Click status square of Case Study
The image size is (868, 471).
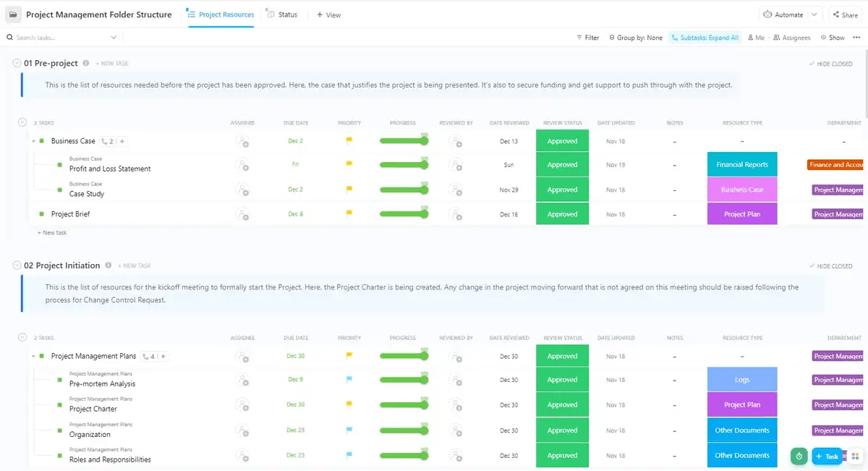pos(60,190)
